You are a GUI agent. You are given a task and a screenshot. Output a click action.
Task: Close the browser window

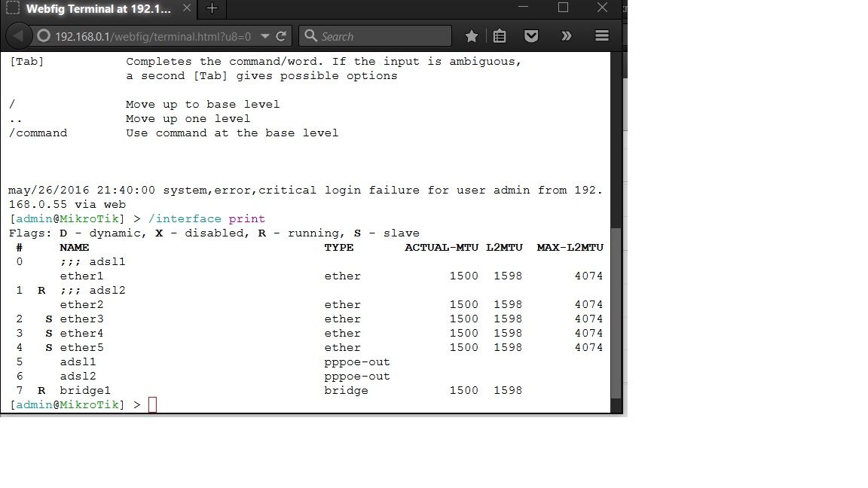(602, 8)
